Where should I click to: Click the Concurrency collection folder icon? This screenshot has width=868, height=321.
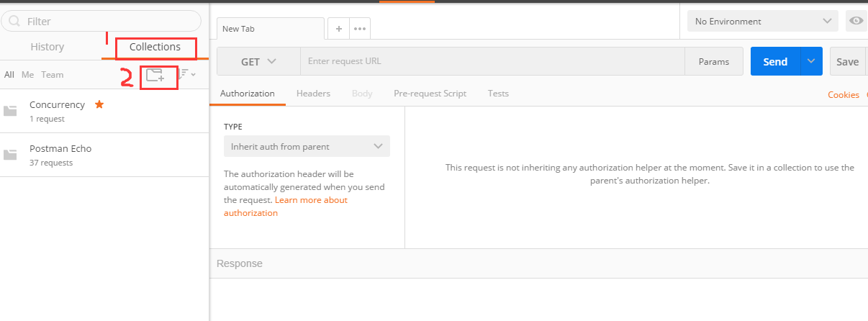point(10,111)
